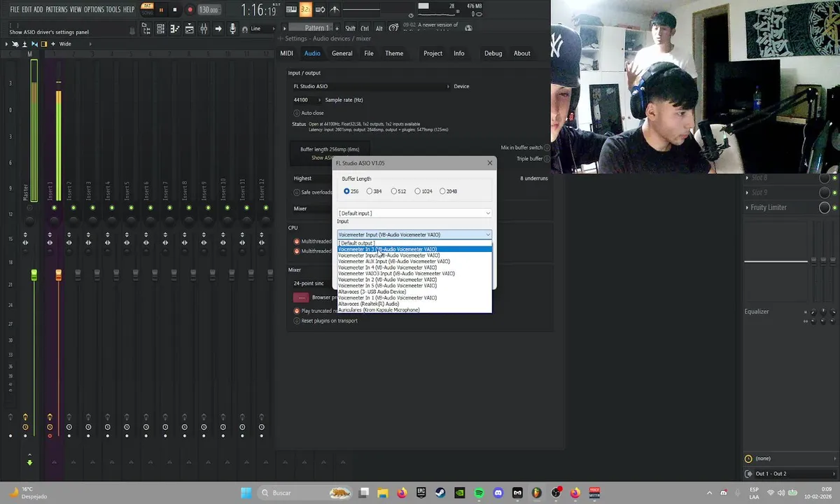Open the Fruity Limiter slot
This screenshot has width=840, height=504.
click(769, 207)
